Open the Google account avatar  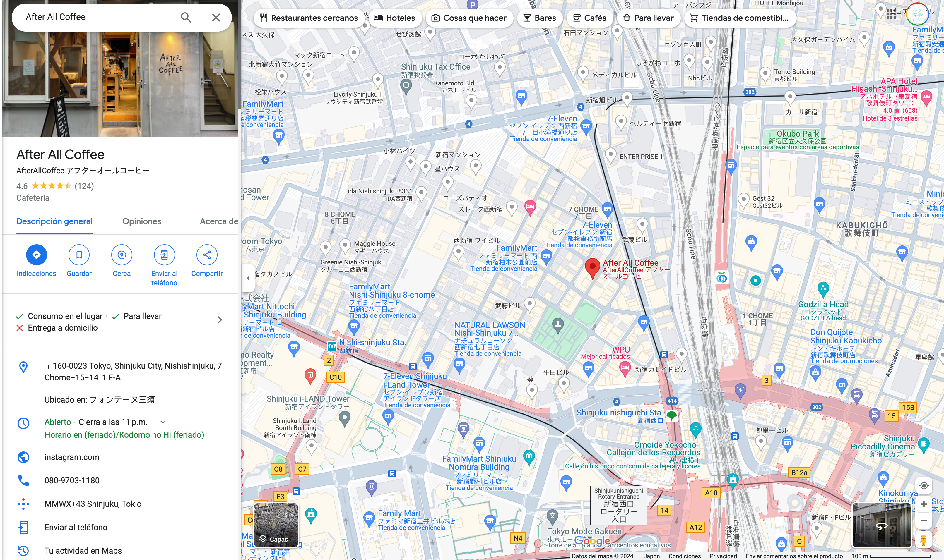918,14
